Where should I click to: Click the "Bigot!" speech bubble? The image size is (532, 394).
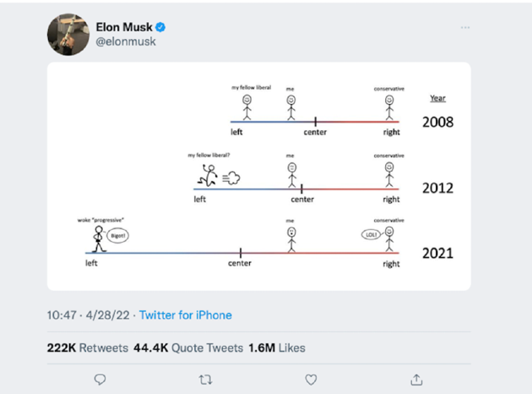pos(118,236)
